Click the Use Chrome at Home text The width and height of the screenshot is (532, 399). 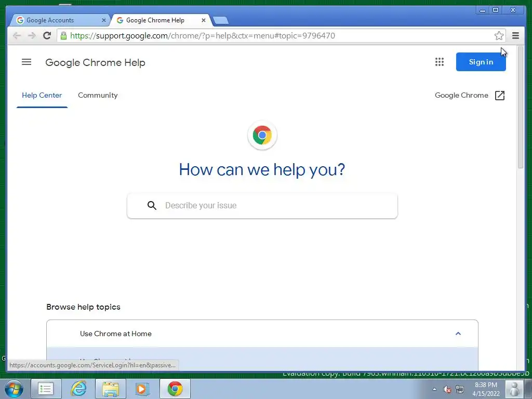coord(116,334)
